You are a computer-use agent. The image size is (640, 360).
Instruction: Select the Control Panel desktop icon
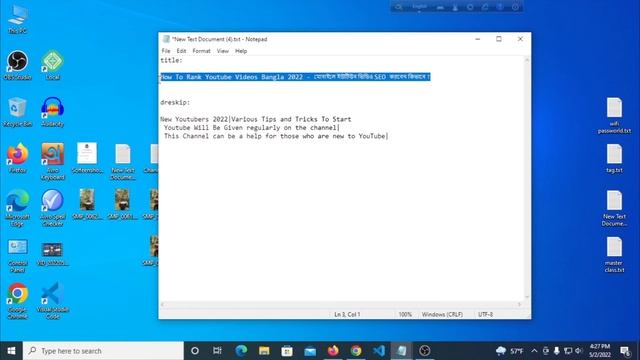click(18, 256)
